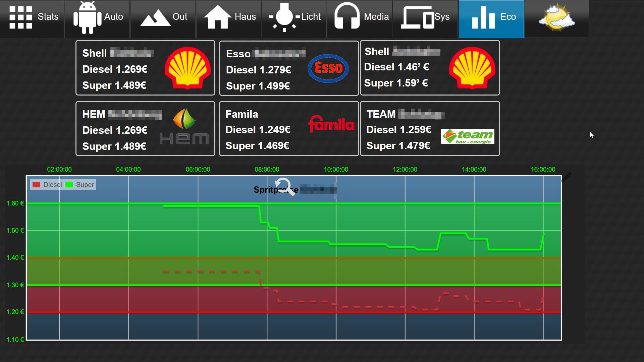The height and width of the screenshot is (362, 644).
Task: Click the green Super legend swatch
Action: (69, 185)
